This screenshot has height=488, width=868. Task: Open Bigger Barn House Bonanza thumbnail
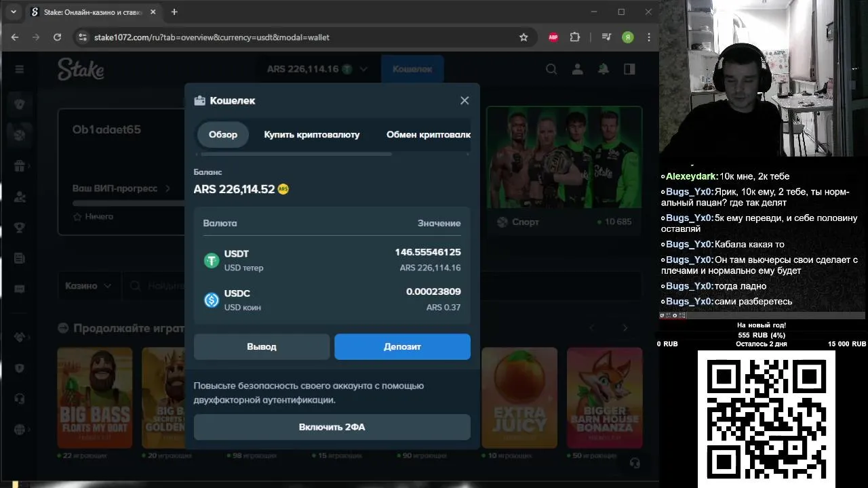(x=605, y=398)
